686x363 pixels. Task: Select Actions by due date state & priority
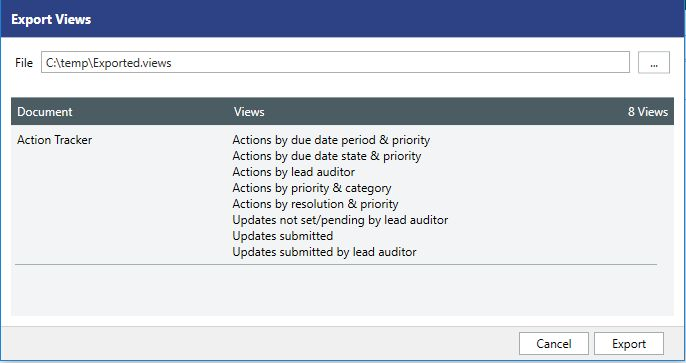point(327,156)
